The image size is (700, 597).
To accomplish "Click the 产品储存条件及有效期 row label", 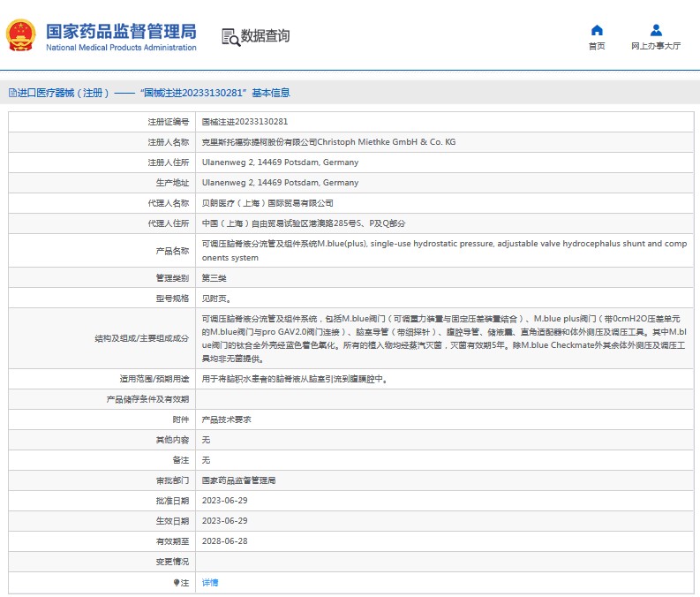I will pyautogui.click(x=147, y=400).
